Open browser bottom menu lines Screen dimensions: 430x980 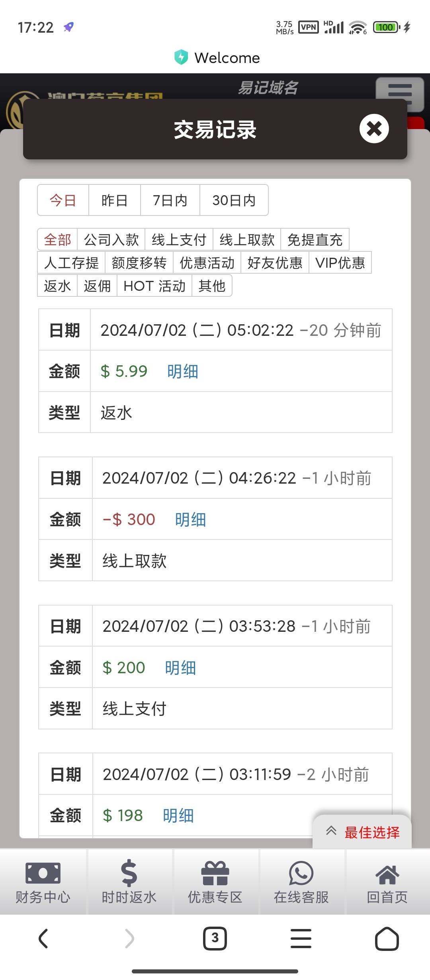tap(301, 939)
